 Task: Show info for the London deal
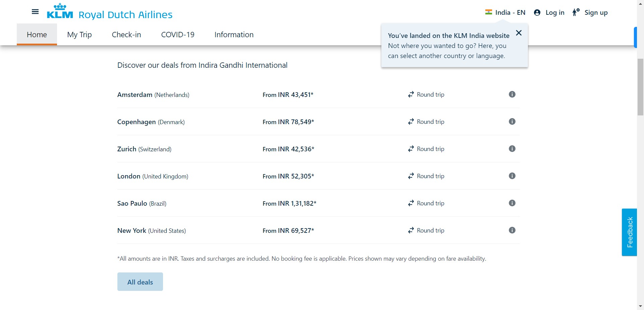coord(512,176)
